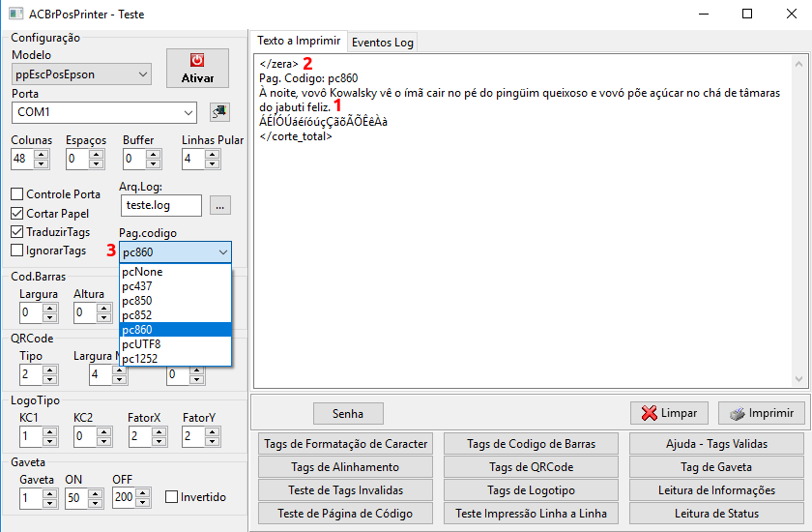Click Tags de Formatação de Caracter button
812x532 pixels.
345,444
